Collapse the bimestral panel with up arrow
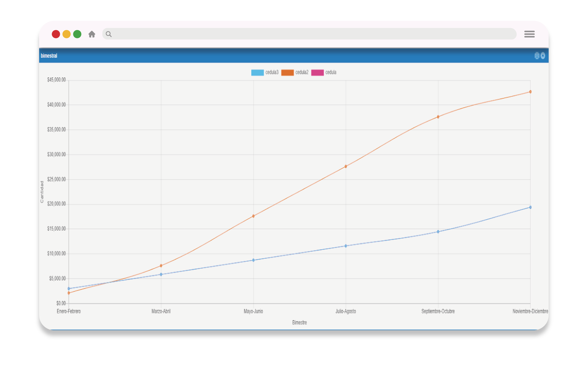Viewport: 588px width, 365px height. tap(543, 56)
